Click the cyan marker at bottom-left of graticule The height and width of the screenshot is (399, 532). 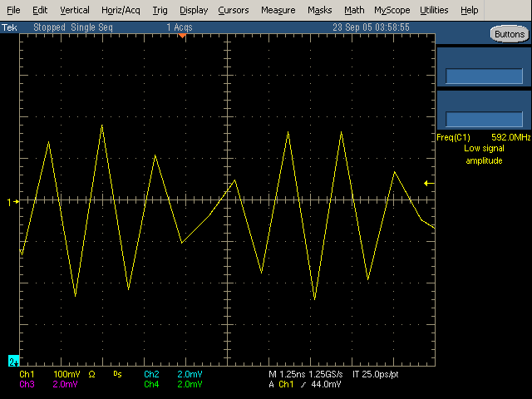click(13, 362)
